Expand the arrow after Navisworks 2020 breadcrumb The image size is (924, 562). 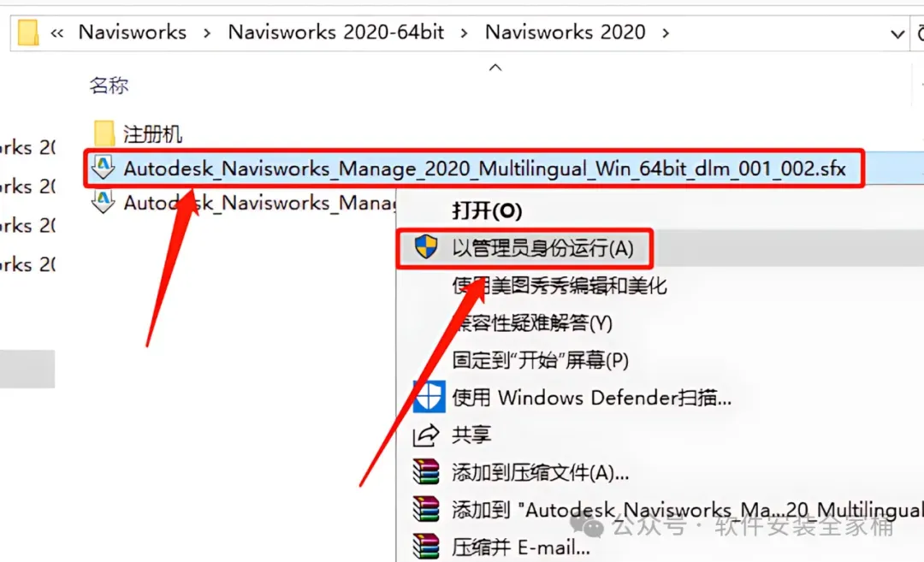click(x=666, y=33)
